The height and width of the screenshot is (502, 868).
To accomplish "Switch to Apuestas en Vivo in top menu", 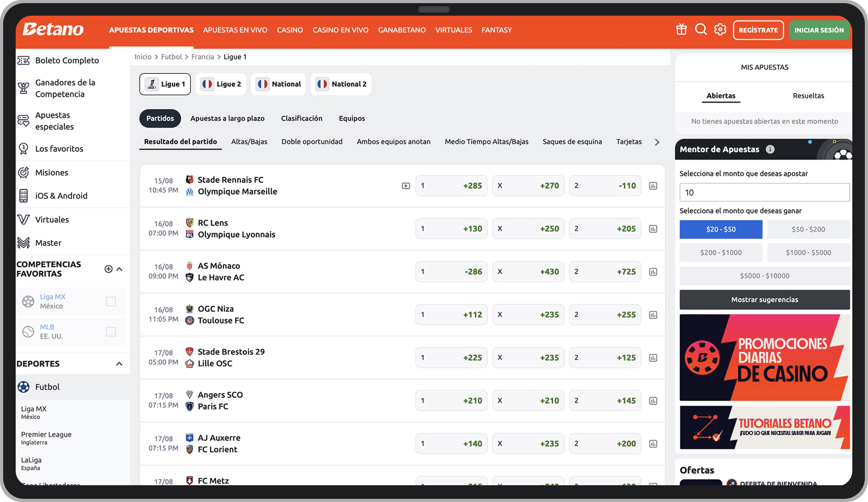I will pyautogui.click(x=235, y=30).
